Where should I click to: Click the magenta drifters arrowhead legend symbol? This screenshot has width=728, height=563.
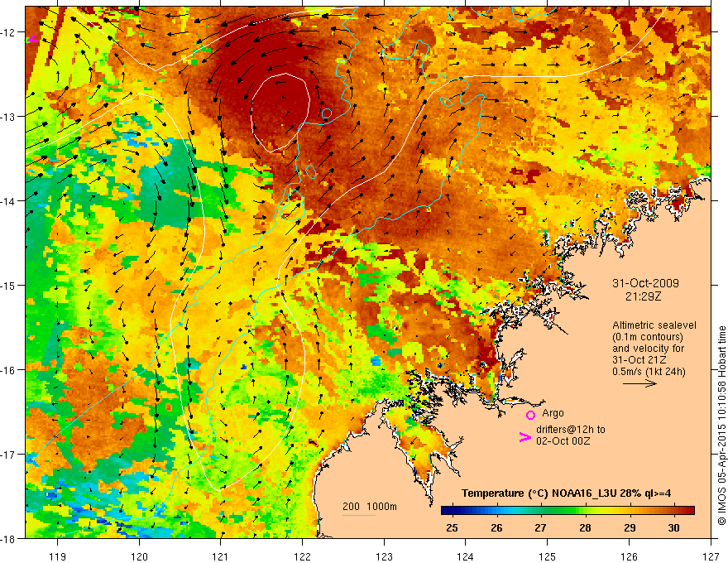pos(524,437)
